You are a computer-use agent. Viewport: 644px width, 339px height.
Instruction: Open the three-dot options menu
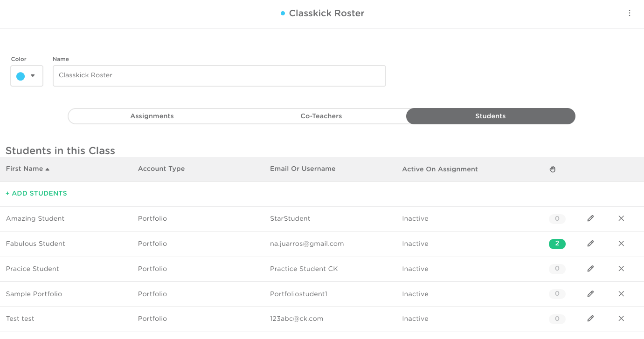point(629,13)
